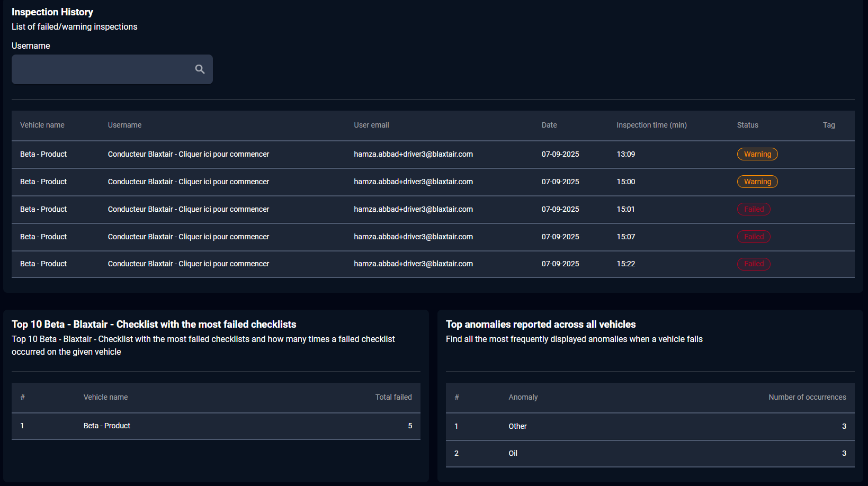The width and height of the screenshot is (868, 486).
Task: Select the Other anomaly row
Action: point(517,426)
